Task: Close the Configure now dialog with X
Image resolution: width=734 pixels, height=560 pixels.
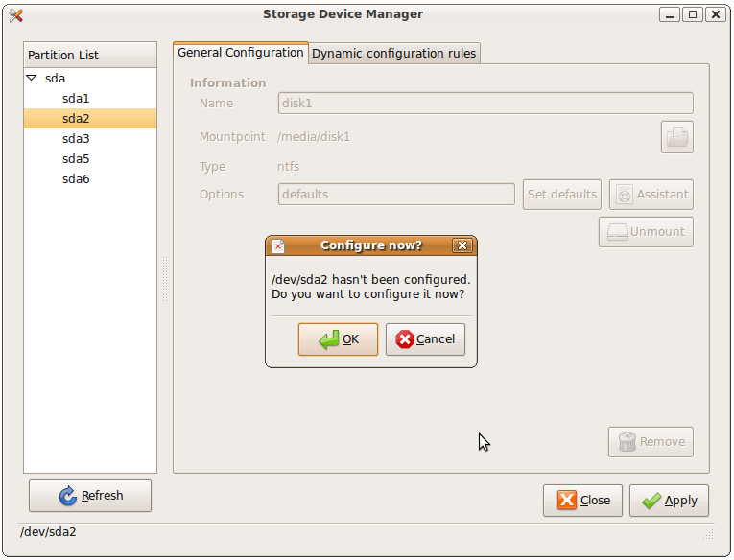Action: coord(462,245)
